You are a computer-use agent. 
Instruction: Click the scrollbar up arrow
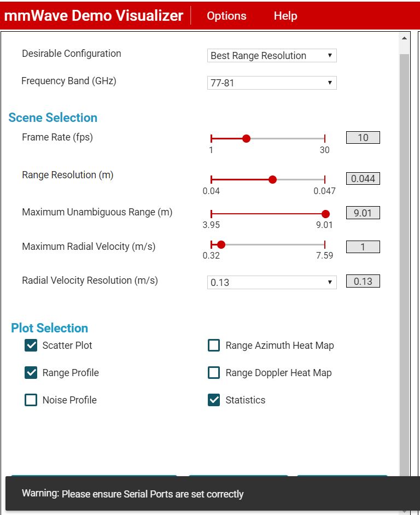pyautogui.click(x=404, y=39)
